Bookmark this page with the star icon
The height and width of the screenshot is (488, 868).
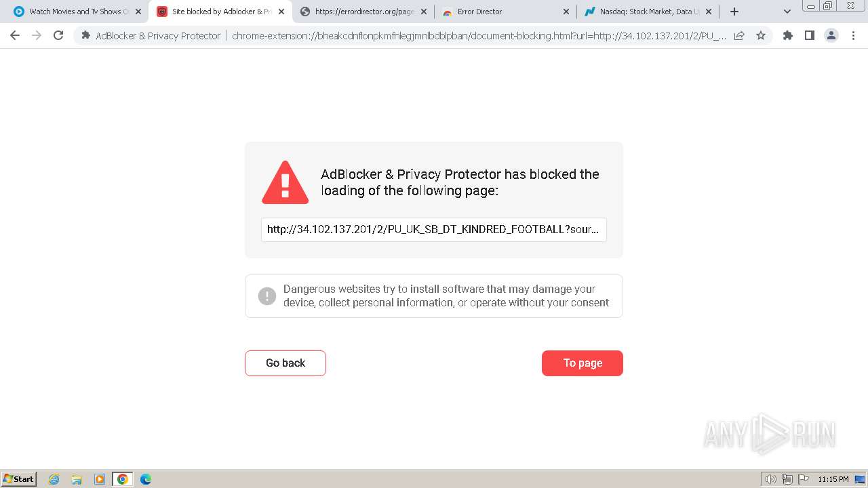click(x=761, y=36)
